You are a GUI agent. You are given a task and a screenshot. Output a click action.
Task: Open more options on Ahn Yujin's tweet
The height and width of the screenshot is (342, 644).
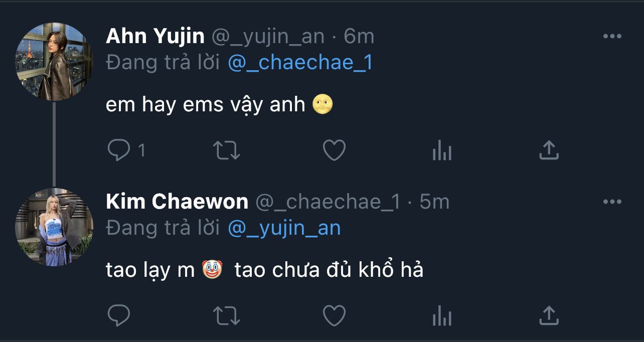(x=612, y=36)
